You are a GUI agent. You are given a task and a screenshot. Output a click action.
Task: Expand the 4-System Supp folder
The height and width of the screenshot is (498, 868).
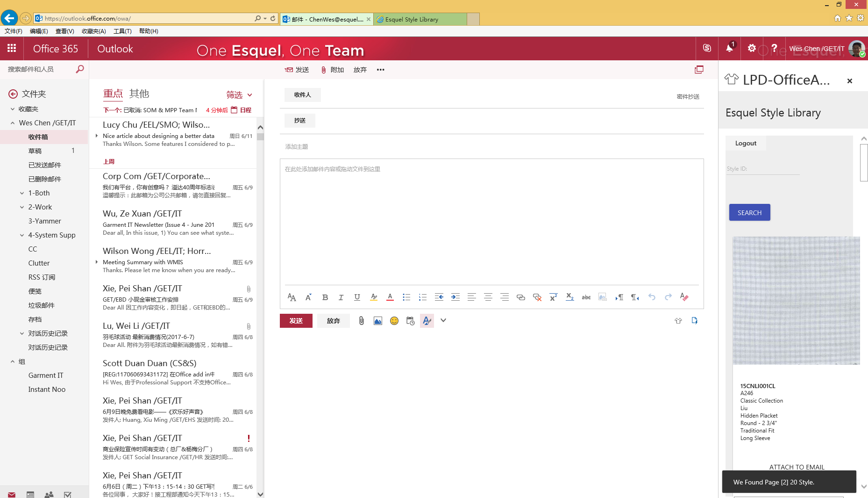[x=22, y=235]
